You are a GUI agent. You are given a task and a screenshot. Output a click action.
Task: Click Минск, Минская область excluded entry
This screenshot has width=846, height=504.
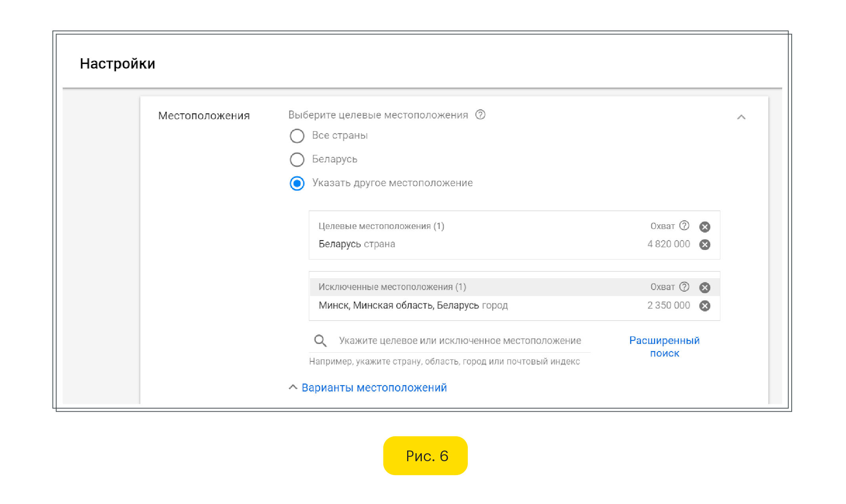click(413, 305)
